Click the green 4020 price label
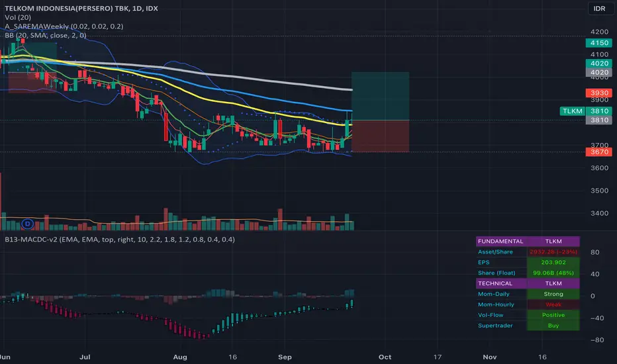The image size is (617, 364). pyautogui.click(x=599, y=64)
